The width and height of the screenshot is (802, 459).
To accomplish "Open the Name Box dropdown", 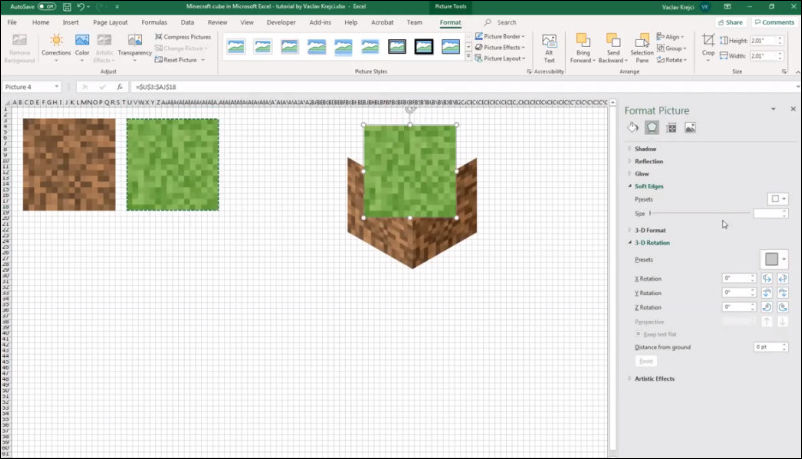I will (56, 87).
